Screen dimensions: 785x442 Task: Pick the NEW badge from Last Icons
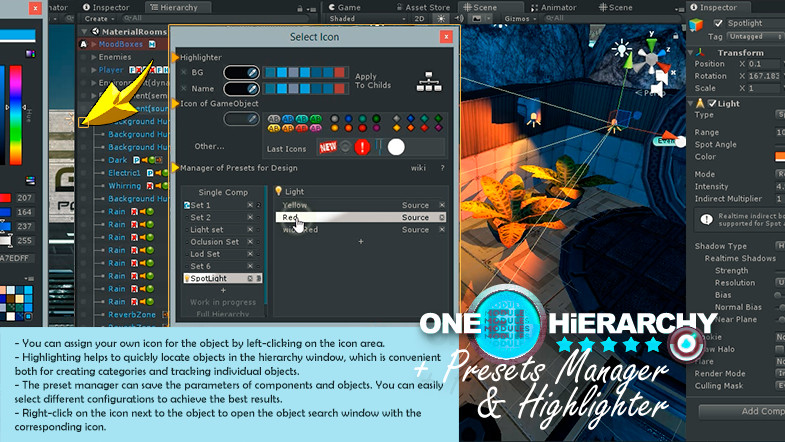tap(328, 147)
